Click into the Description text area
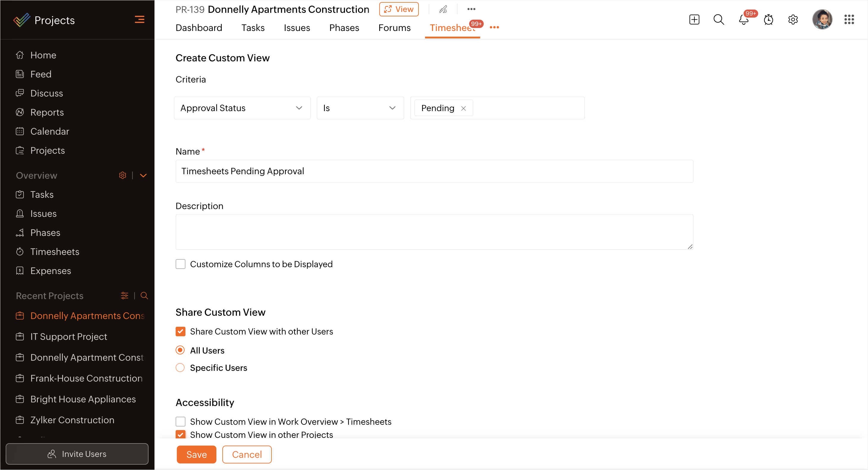This screenshot has width=868, height=470. pyautogui.click(x=434, y=232)
